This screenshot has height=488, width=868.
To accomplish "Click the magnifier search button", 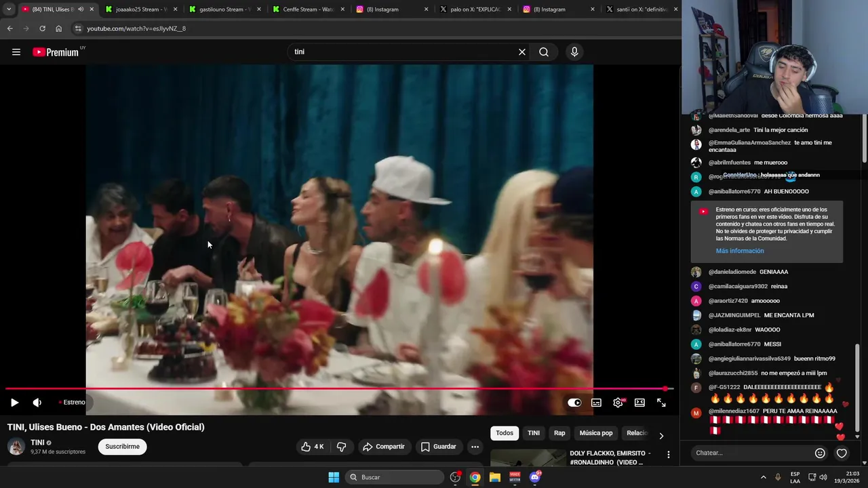I will pyautogui.click(x=544, y=52).
